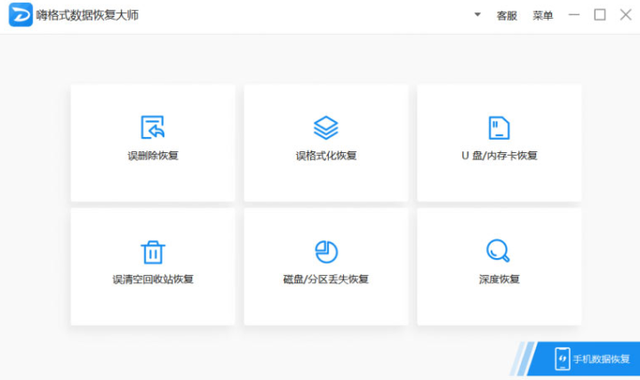
Task: Click the 误格式化恢复 layers icon
Action: point(326,127)
